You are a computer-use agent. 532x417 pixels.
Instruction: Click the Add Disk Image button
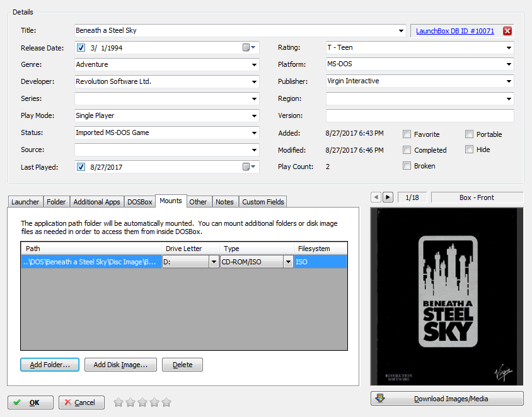(x=120, y=365)
